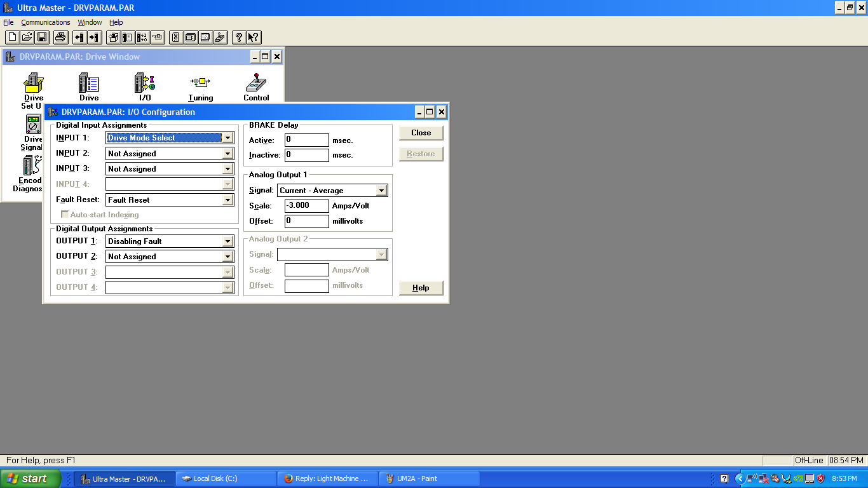Click the BRAKE Delay Inactive field
868x488 pixels.
[307, 155]
